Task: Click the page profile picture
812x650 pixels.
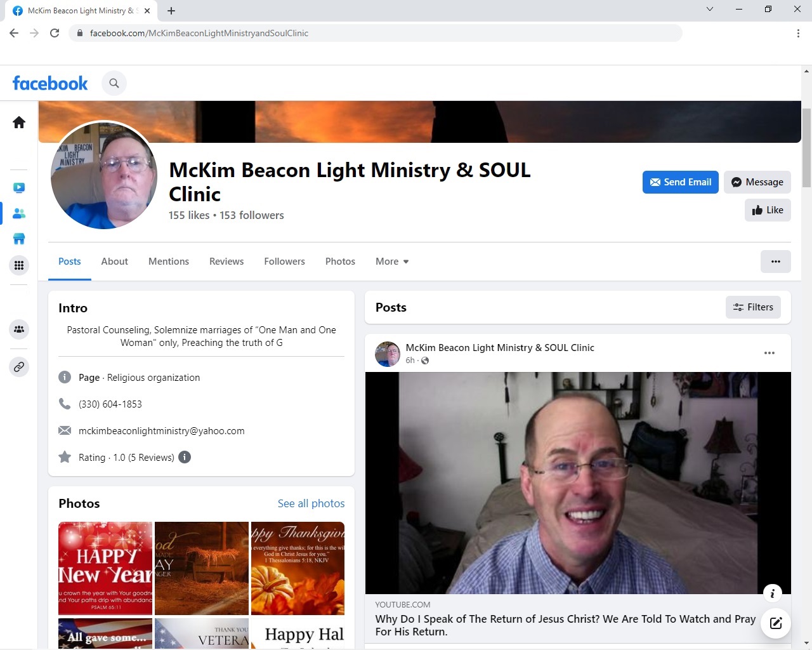Action: pyautogui.click(x=104, y=175)
